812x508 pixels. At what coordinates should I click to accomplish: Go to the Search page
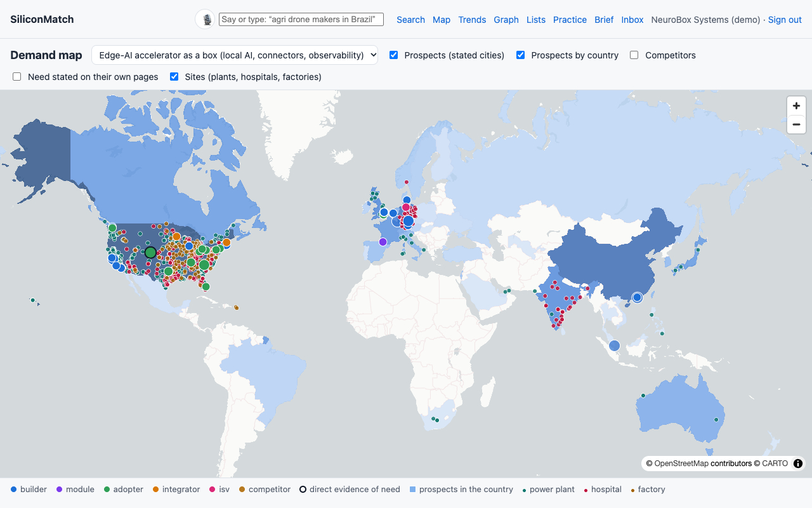[x=410, y=20]
